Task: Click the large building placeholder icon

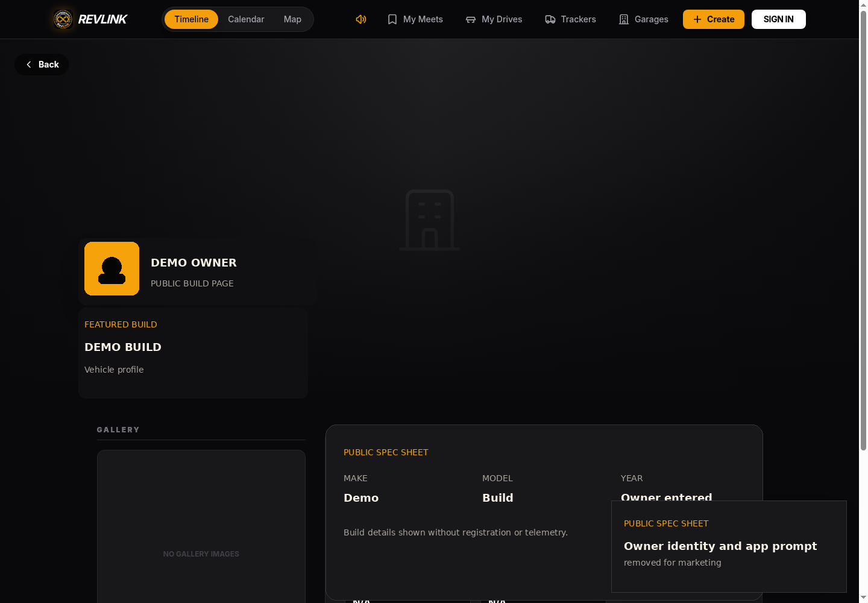Action: pyautogui.click(x=430, y=220)
